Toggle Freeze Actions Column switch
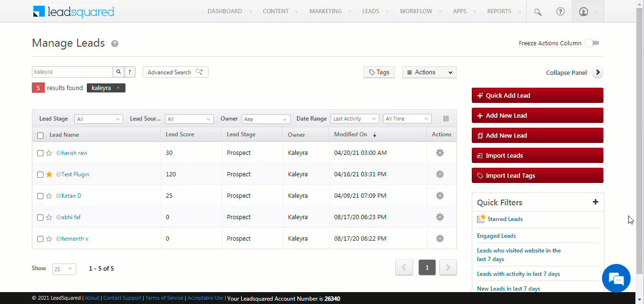The height and width of the screenshot is (304, 644). (x=592, y=43)
